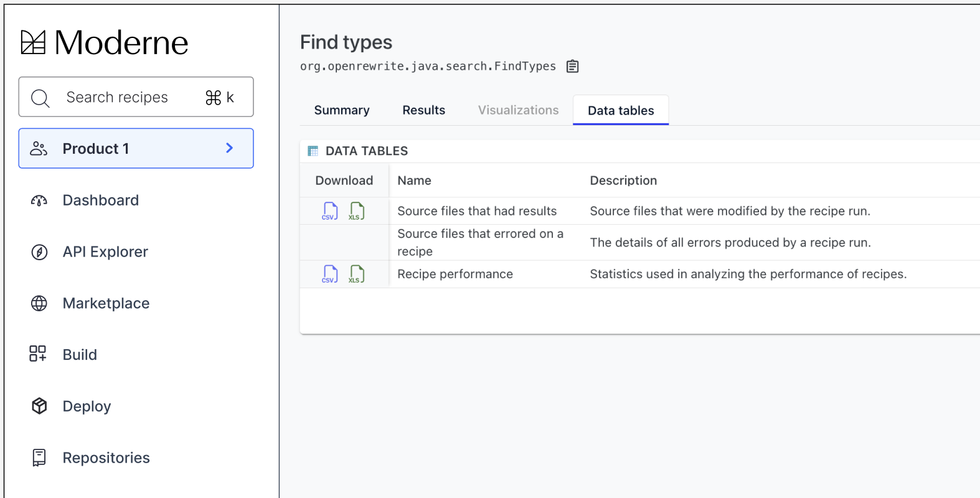The width and height of the screenshot is (980, 498).
Task: Click the Product 1 people icon
Action: point(39,148)
